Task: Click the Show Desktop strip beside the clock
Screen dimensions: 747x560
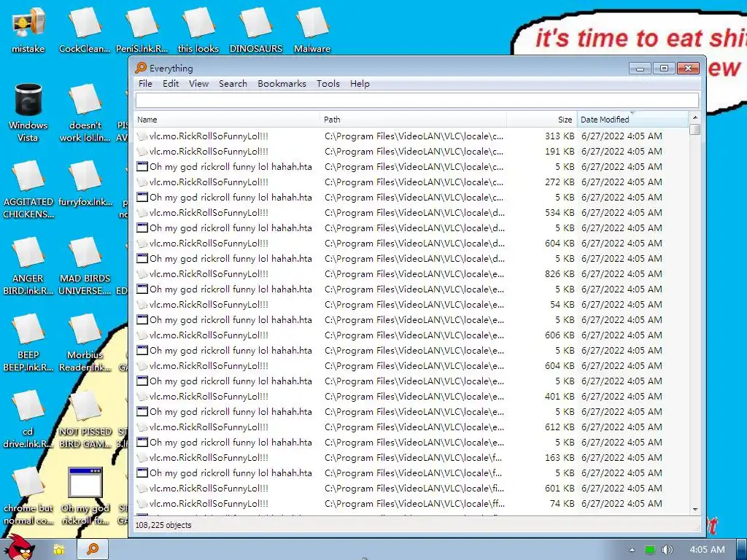Action: point(741,550)
